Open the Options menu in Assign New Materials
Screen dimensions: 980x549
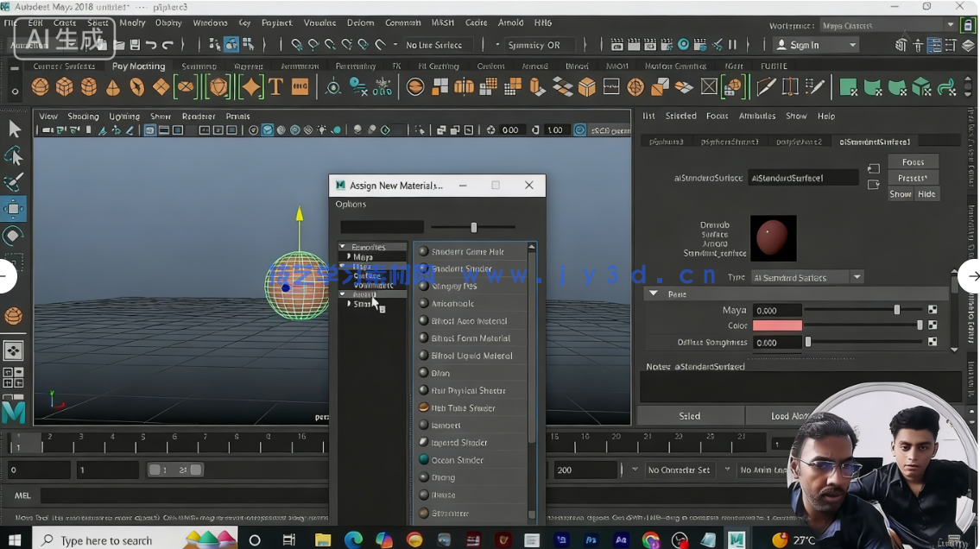351,205
